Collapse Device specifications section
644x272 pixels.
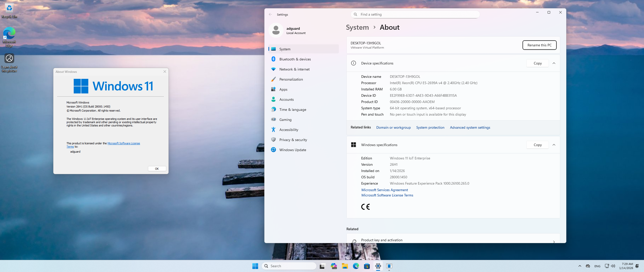(x=554, y=63)
